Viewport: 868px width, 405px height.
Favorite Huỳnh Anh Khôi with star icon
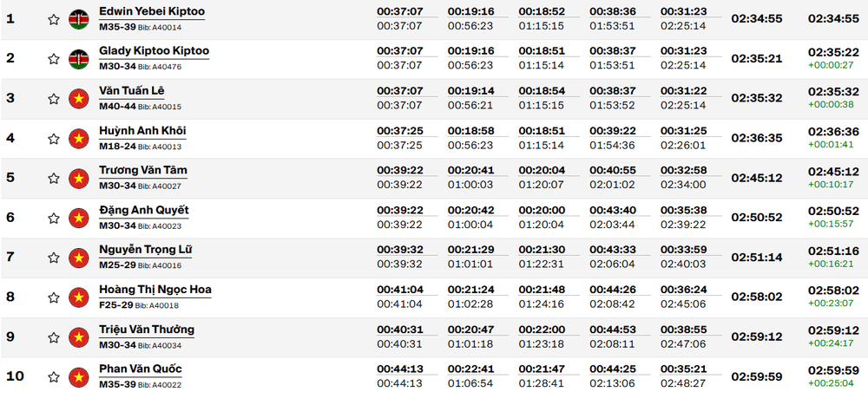(x=54, y=139)
